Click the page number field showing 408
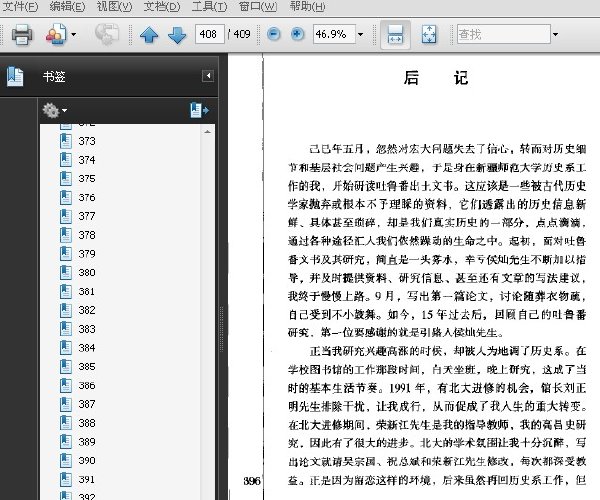The height and width of the screenshot is (500, 600). (209, 34)
